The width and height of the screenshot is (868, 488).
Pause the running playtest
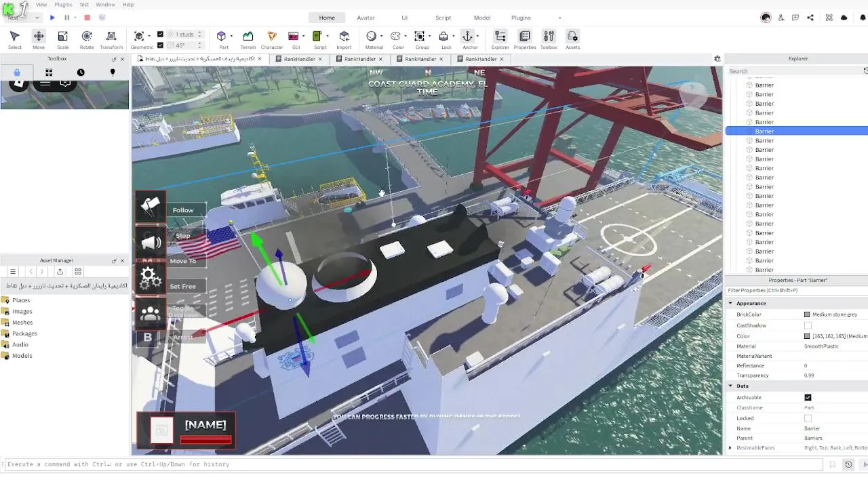pos(66,18)
